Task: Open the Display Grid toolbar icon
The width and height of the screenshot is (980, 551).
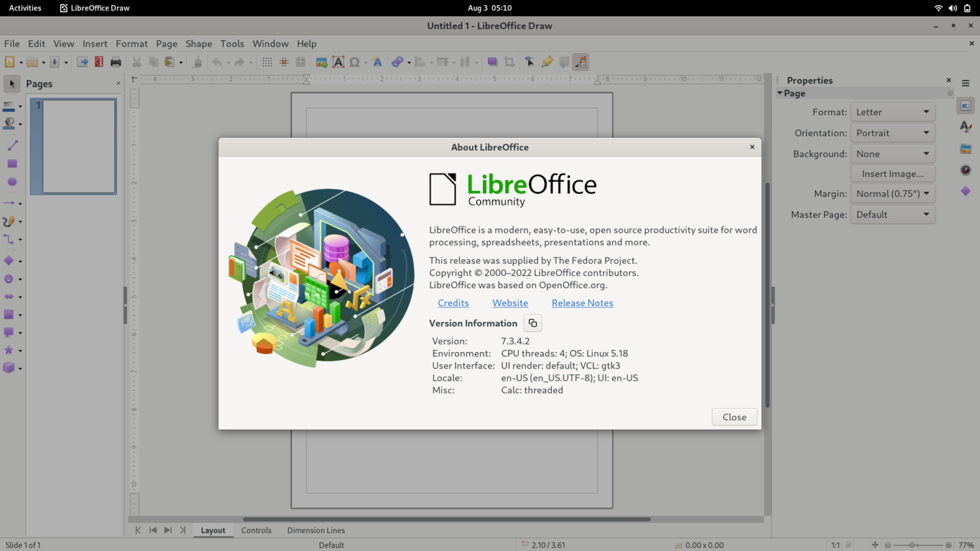Action: 266,61
